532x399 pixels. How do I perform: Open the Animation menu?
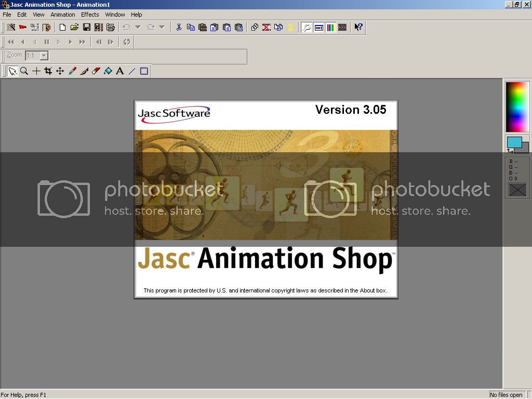pos(62,15)
